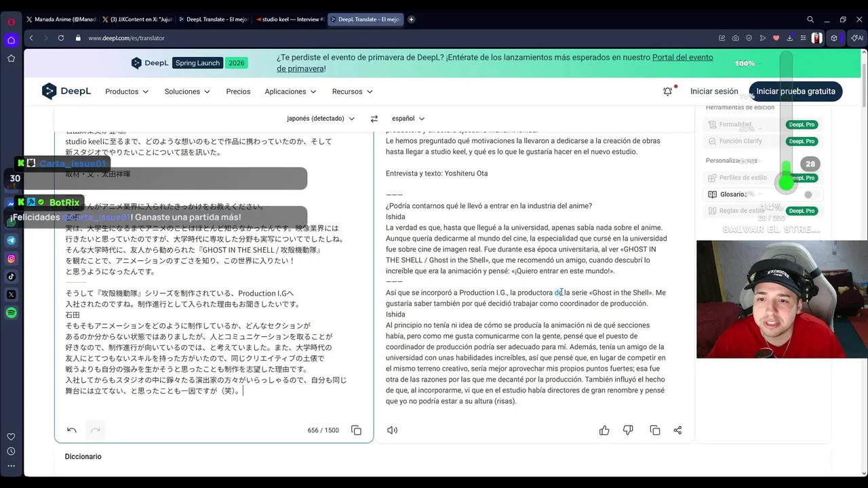Open Opera bookmarks star in sidebar
This screenshot has height=488, width=868.
tap(12, 59)
